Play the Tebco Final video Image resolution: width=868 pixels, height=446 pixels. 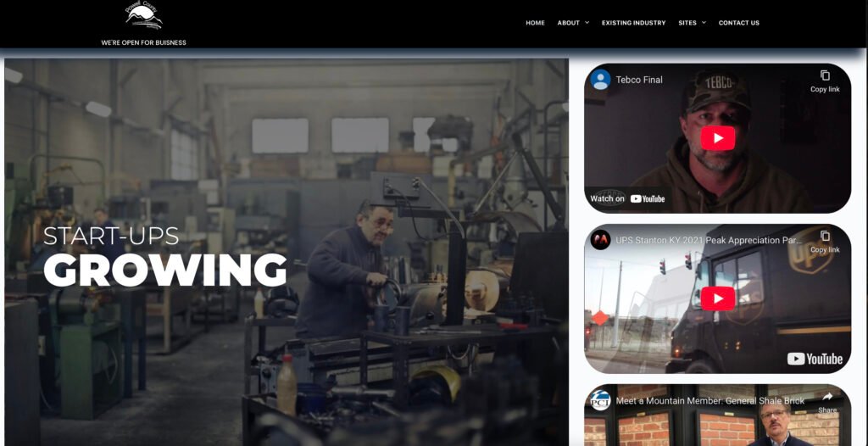pos(717,138)
